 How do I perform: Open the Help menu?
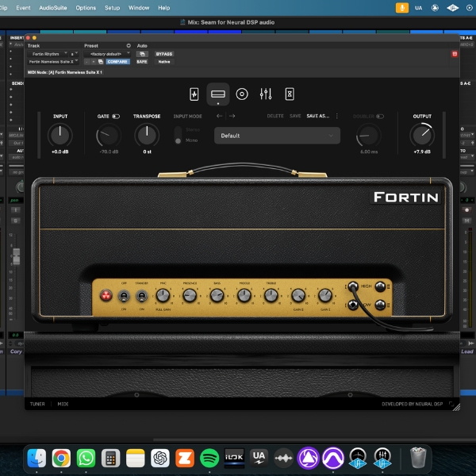[x=164, y=8]
